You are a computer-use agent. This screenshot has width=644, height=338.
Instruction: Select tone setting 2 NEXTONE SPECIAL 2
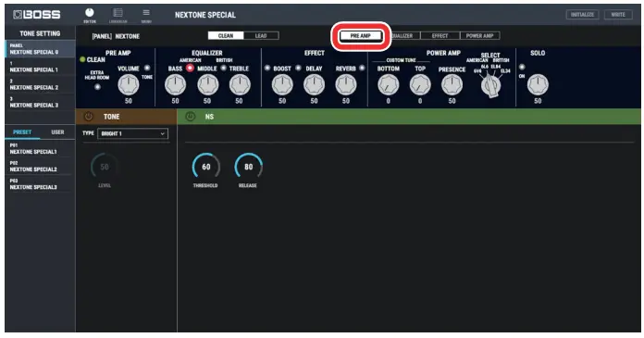pyautogui.click(x=41, y=84)
